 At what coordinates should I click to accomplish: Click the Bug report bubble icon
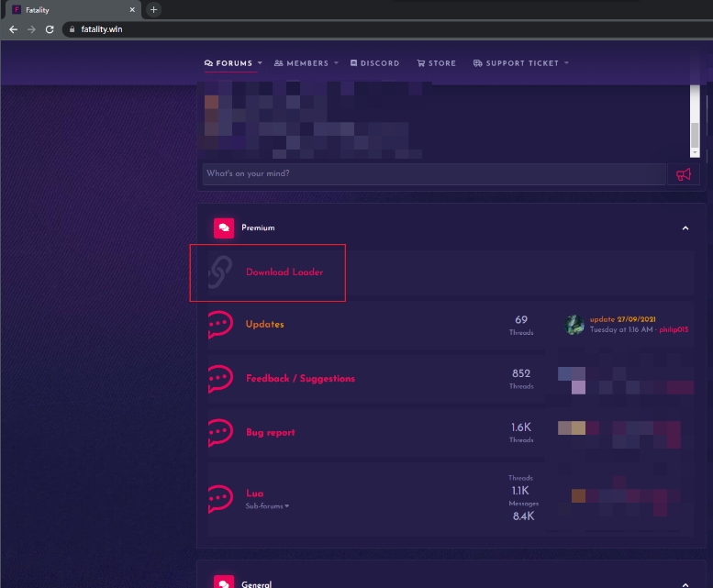[x=219, y=432]
